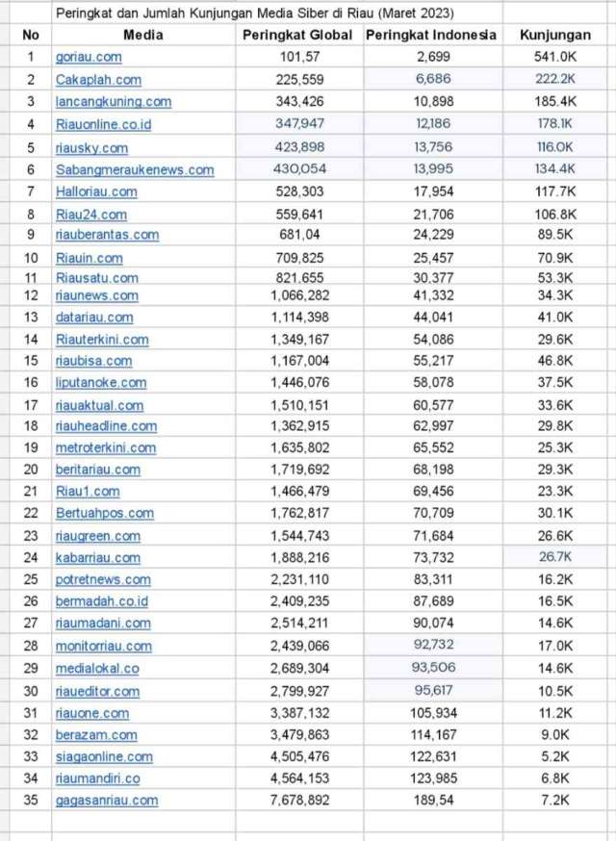Screen dimensions: 616x841
Task: Open the Bertuahpos.com link
Action: (x=105, y=513)
